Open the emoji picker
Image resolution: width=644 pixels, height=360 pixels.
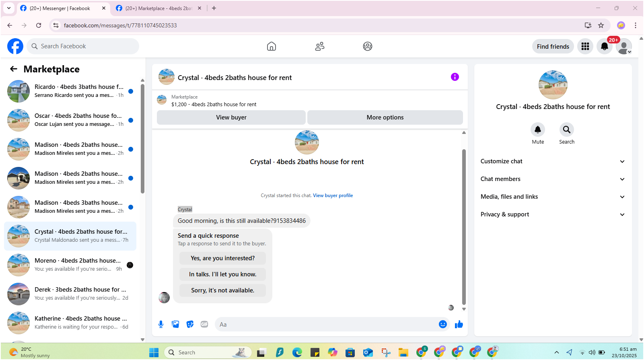pos(443,324)
